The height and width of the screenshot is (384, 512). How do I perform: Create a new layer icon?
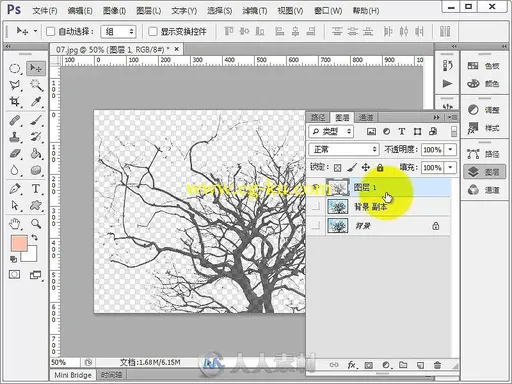[x=420, y=365]
